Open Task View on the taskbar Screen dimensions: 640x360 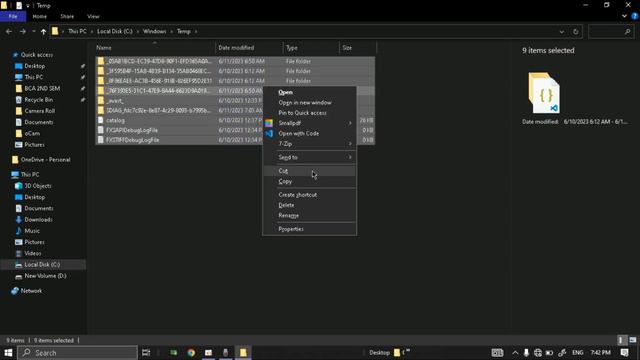(146, 353)
